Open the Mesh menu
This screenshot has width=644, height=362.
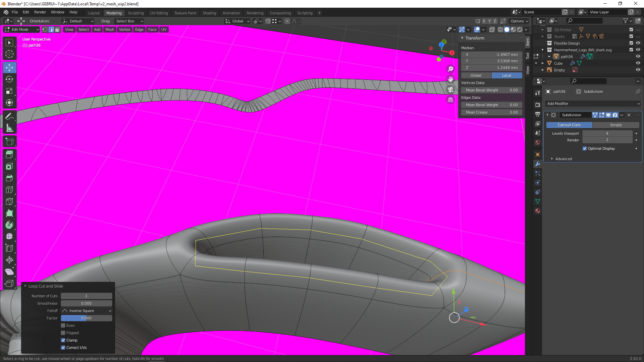click(x=110, y=29)
